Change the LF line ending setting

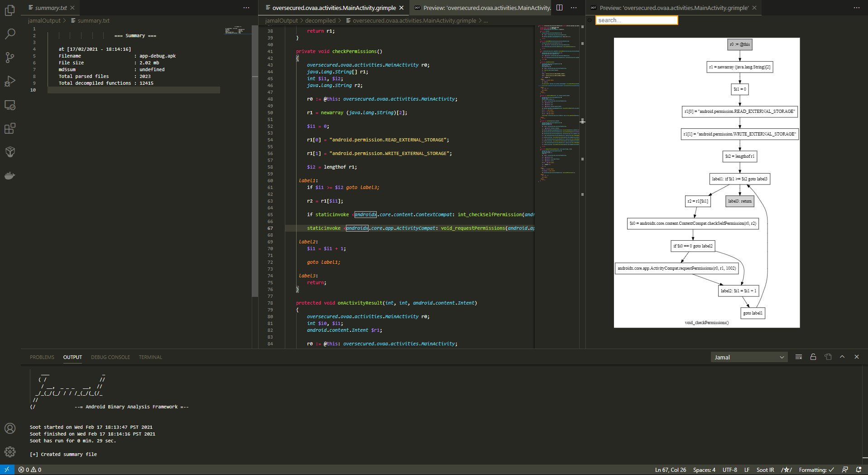tap(747, 470)
